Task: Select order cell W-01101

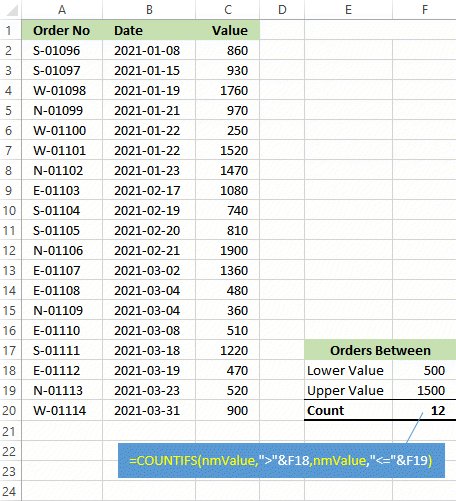Action: (62, 150)
